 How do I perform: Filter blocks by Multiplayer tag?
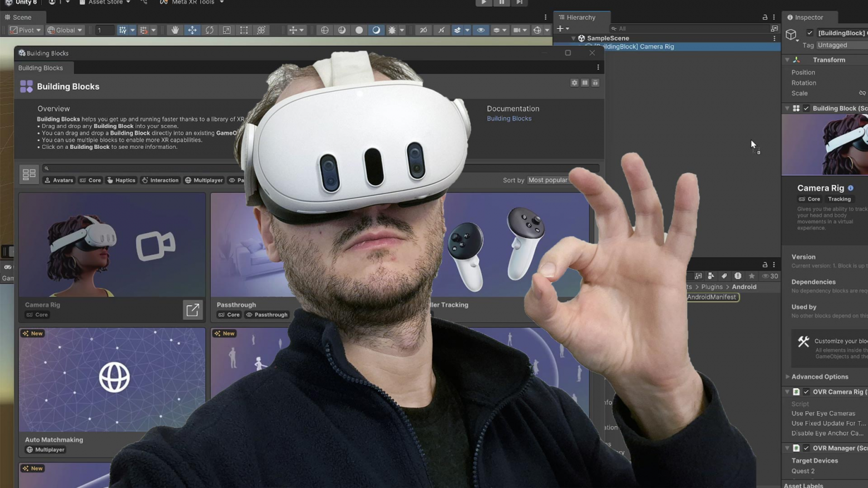pyautogui.click(x=204, y=180)
